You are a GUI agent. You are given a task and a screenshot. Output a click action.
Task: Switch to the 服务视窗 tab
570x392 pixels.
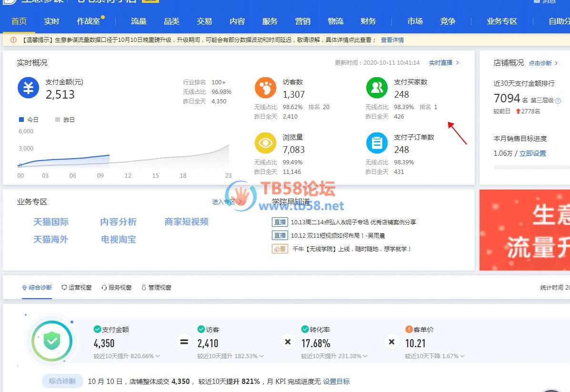click(x=116, y=287)
